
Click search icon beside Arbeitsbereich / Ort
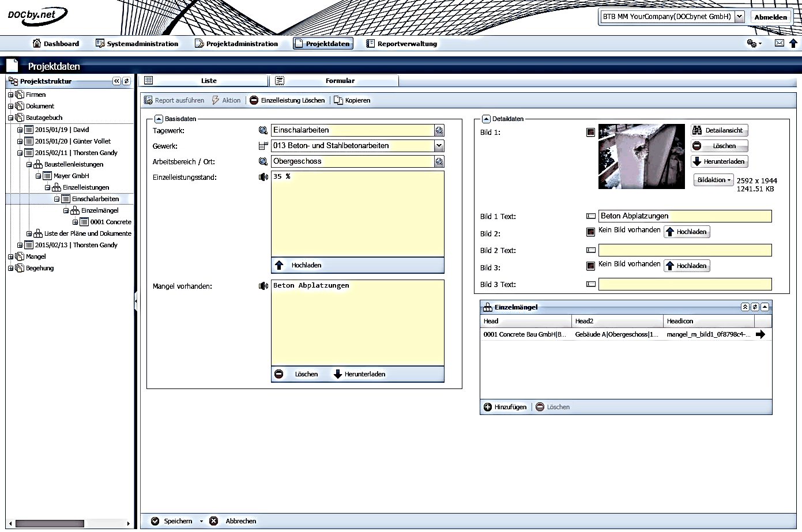click(263, 161)
